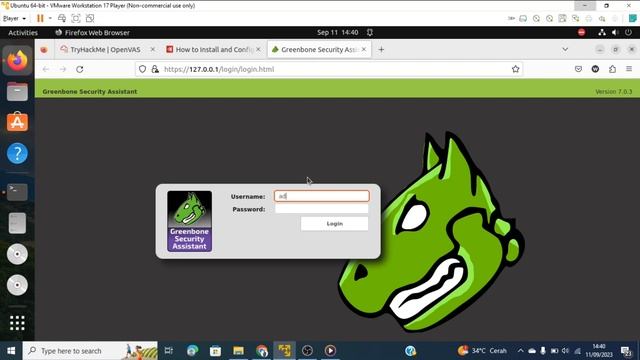Close the TryHackMe | OpenVAS tab
The image size is (640, 360).
153,49
